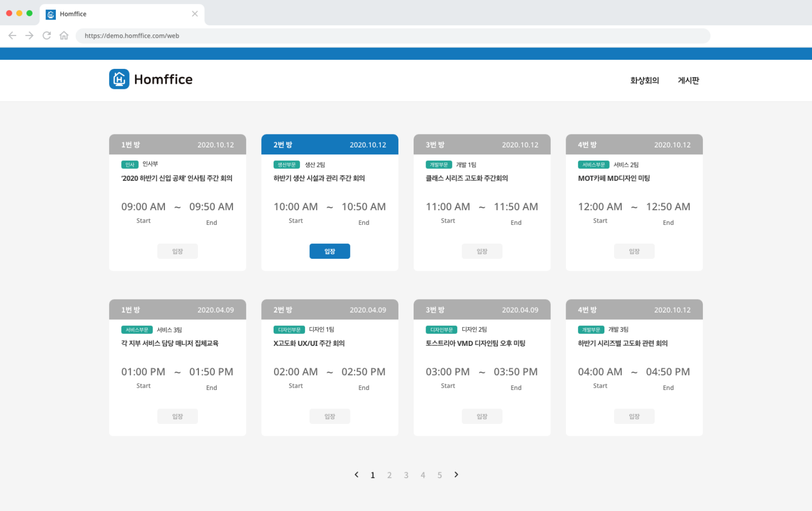This screenshot has width=812, height=511.
Task: Click the Homffice logo icon in header
Action: coord(119,79)
